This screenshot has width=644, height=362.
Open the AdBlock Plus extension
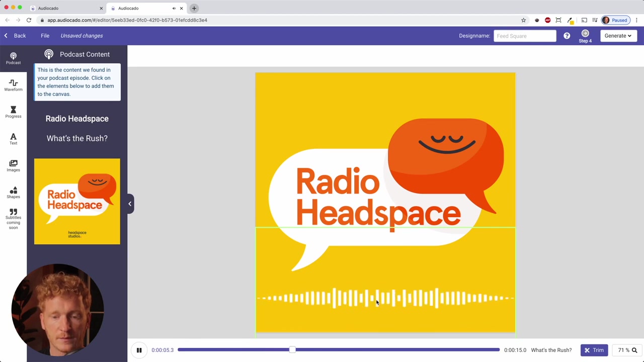(547, 20)
